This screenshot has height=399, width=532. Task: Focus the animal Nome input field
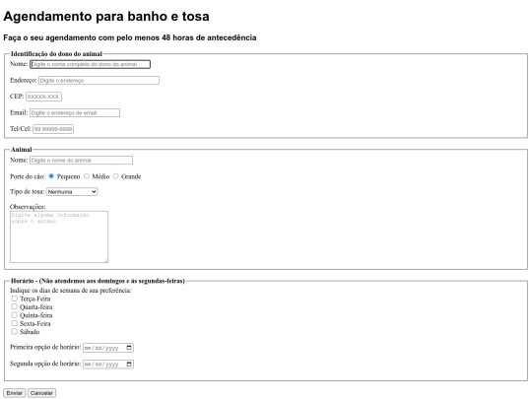point(82,161)
